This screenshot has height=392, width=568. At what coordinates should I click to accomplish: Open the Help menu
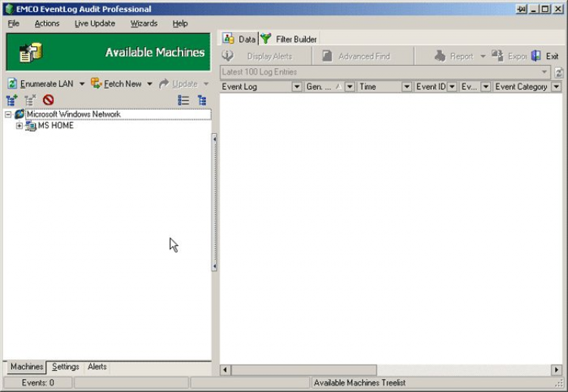[180, 23]
